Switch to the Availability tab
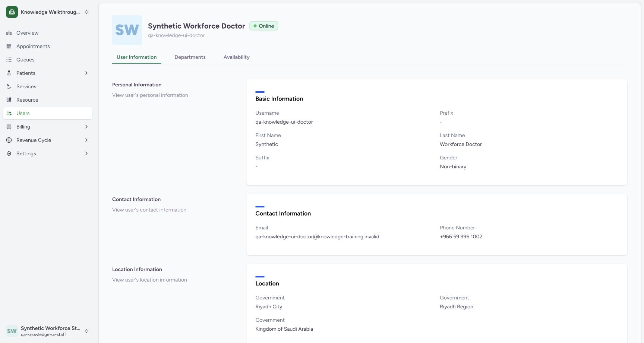Image resolution: width=644 pixels, height=343 pixels. pyautogui.click(x=237, y=57)
